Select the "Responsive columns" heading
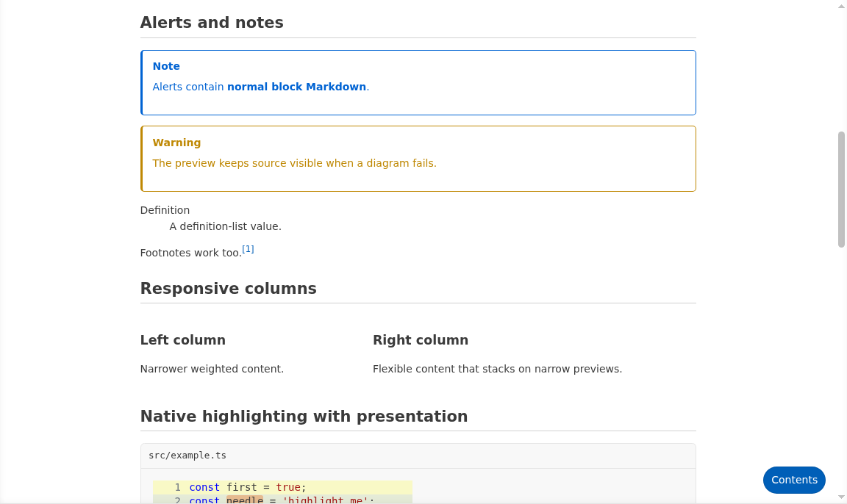 [x=229, y=289]
